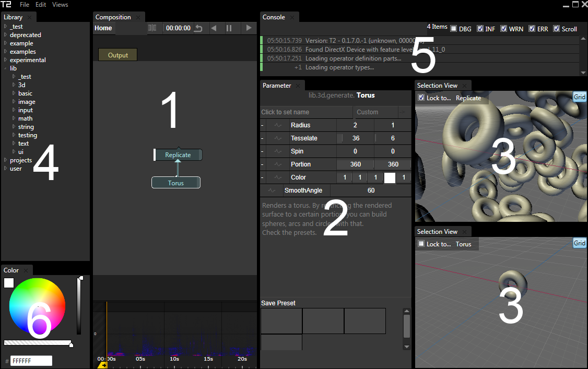Click the Home breadcrumb in the Composition panel
Screen dimensions: 588x369
(x=103, y=28)
